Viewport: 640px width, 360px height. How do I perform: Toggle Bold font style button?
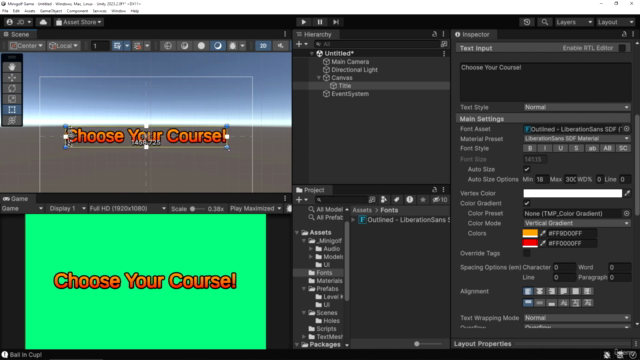530,149
